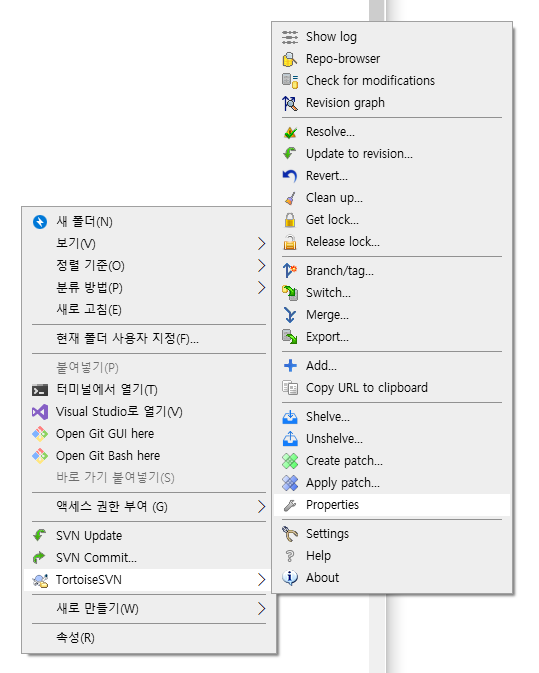Click the terminal icon beside 터미널에서 열기
Image resolution: width=539 pixels, height=673 pixels.
(40, 390)
